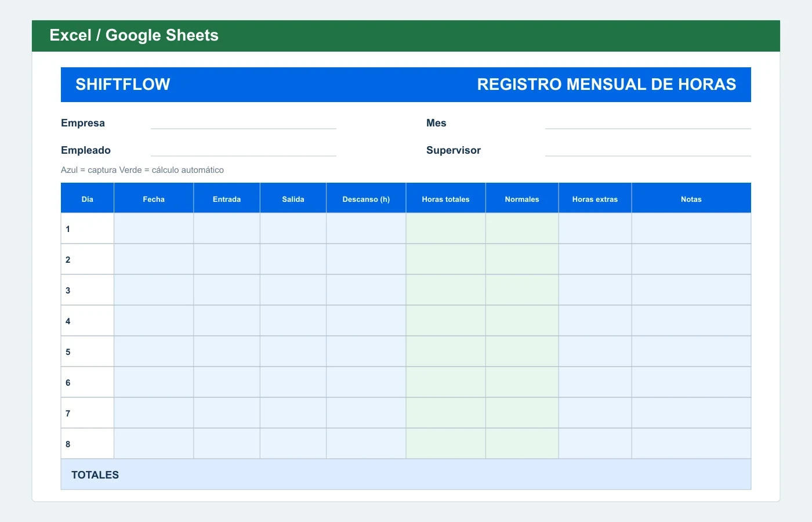The image size is (812, 522).
Task: Click the Horas totales cell in row 2
Action: (x=445, y=259)
